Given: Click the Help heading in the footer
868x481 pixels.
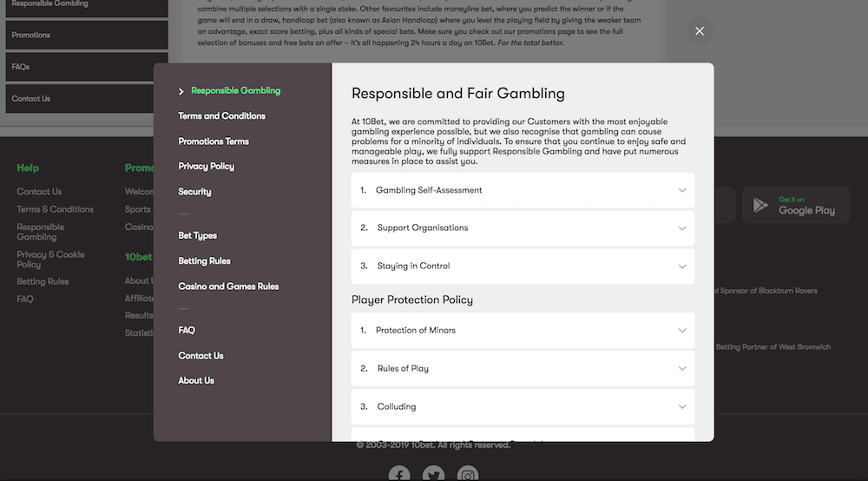Looking at the screenshot, I should tap(28, 168).
